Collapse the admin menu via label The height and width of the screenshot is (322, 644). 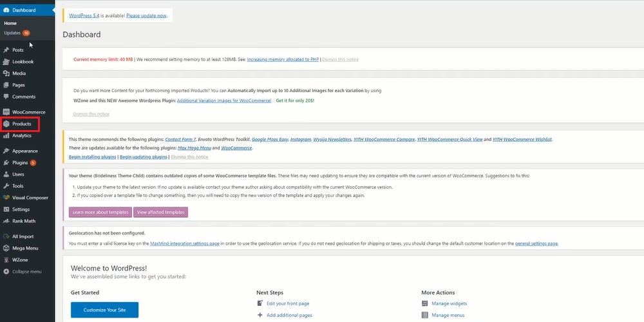[26, 272]
